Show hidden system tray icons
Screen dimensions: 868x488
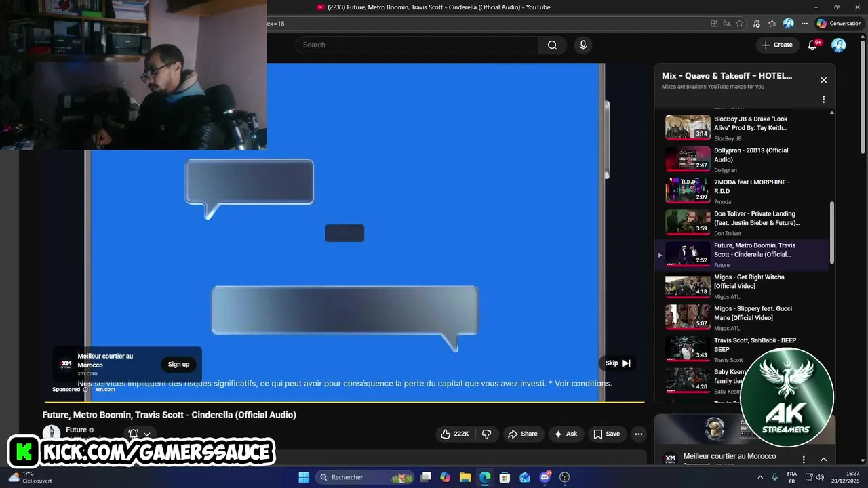pyautogui.click(x=759, y=477)
